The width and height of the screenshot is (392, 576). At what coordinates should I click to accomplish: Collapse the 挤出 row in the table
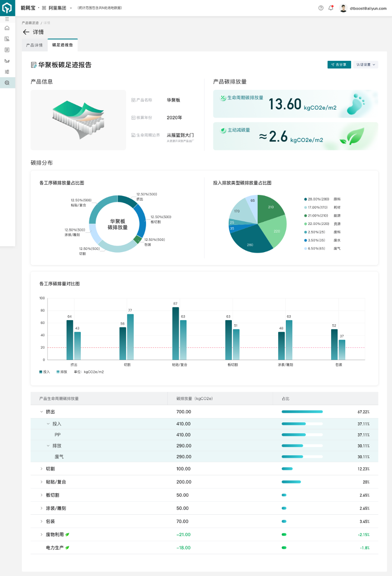[42, 412]
